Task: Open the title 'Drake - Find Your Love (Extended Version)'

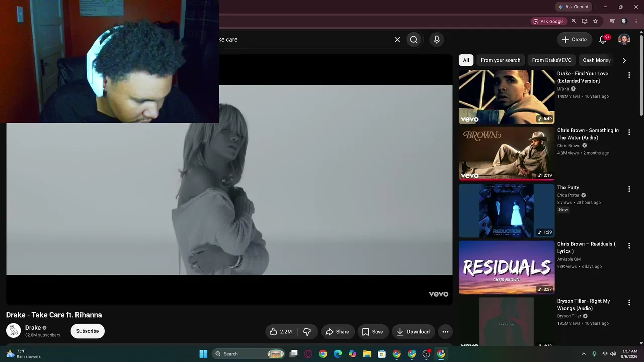Action: pos(583,77)
